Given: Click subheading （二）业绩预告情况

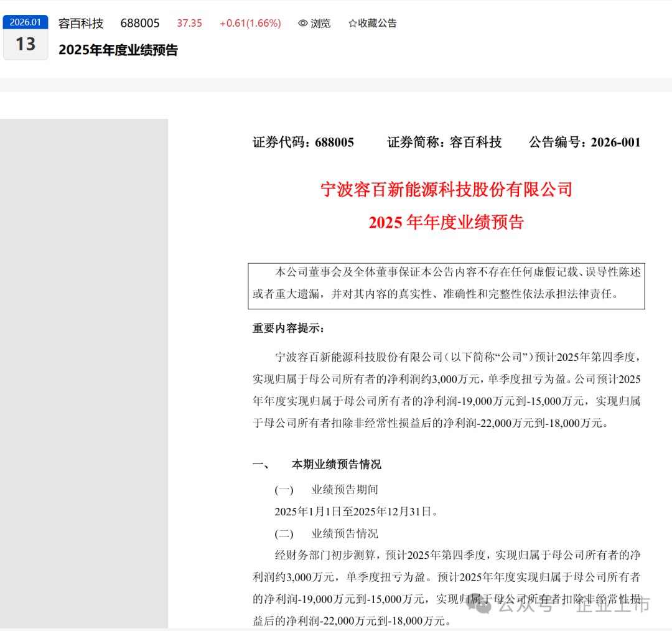Looking at the screenshot, I should pos(326,534).
